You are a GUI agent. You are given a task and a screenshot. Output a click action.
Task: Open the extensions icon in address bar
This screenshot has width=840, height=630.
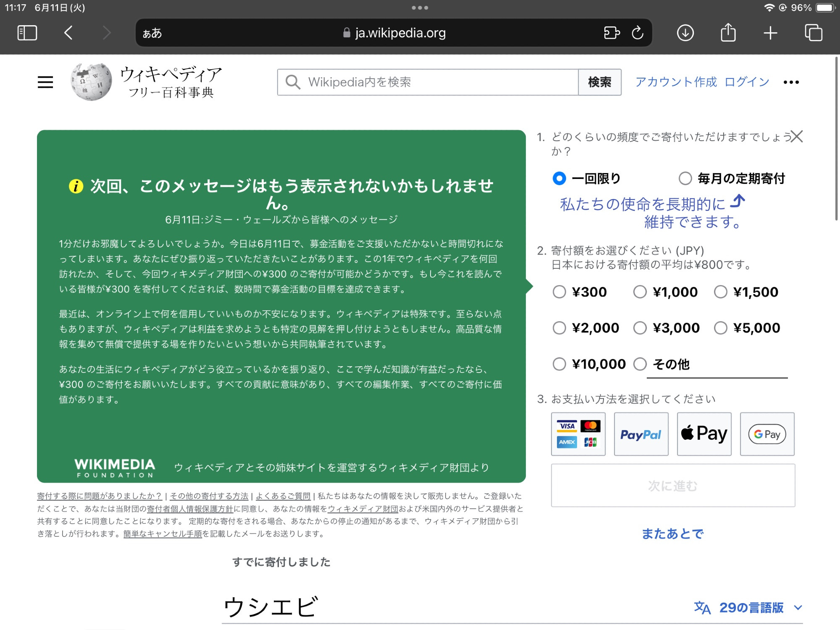(612, 33)
